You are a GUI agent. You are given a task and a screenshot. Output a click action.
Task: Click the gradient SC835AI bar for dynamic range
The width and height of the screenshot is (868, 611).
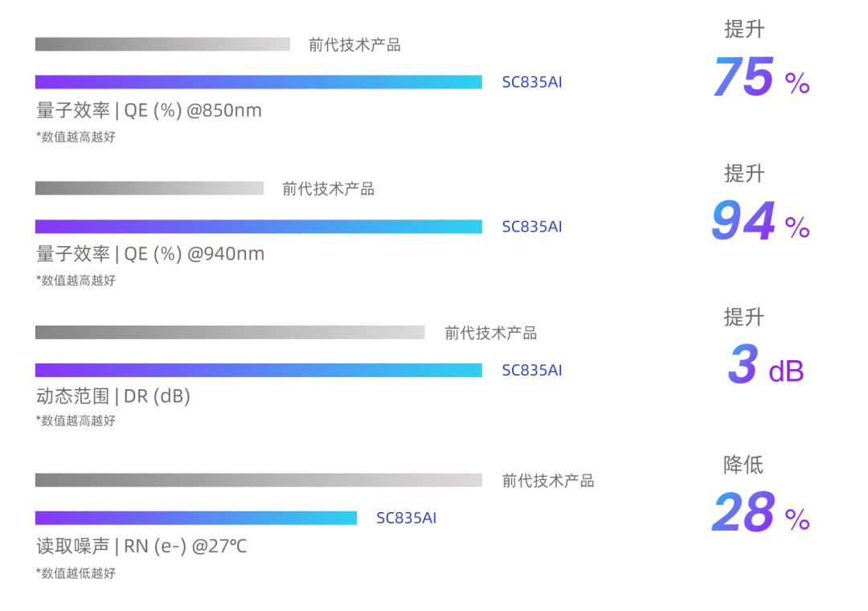[x=258, y=370]
